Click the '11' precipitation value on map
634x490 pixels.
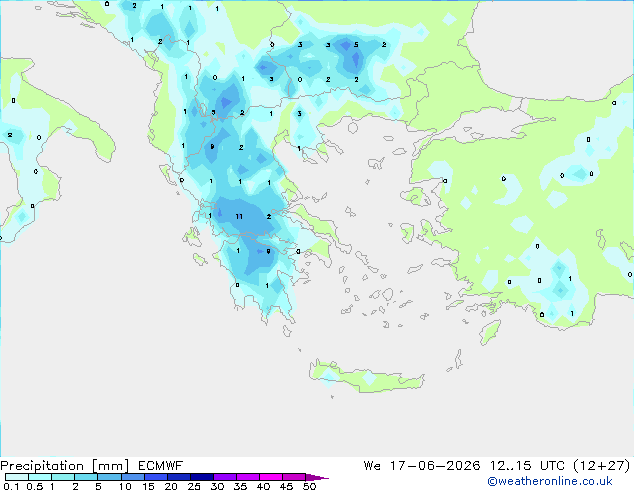tap(239, 217)
